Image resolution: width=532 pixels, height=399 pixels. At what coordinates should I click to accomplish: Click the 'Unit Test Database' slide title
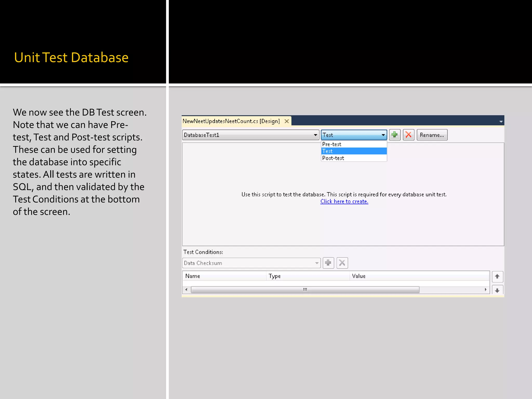71,57
